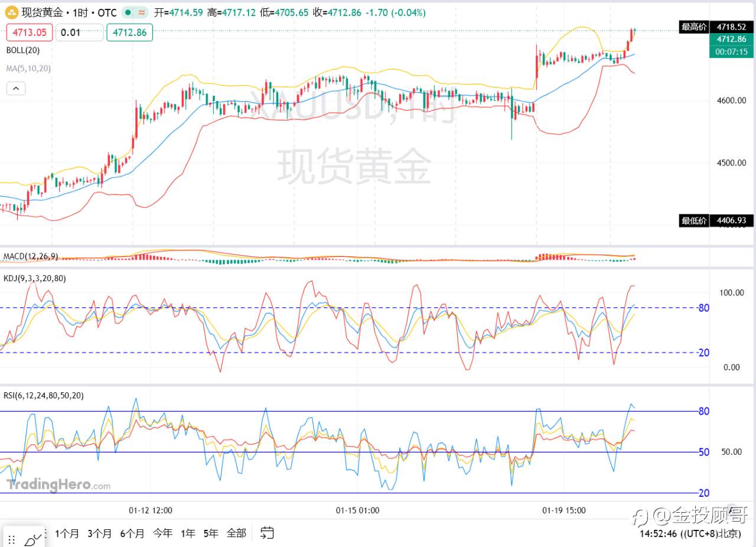Click the 4713.05 bid price button
Viewport: 756px width, 547px height.
tap(29, 32)
